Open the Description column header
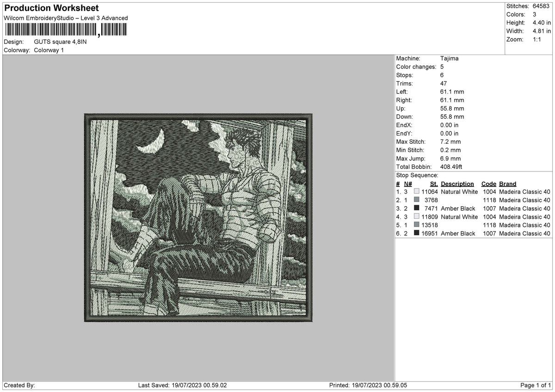555x392 pixels. pyautogui.click(x=457, y=184)
